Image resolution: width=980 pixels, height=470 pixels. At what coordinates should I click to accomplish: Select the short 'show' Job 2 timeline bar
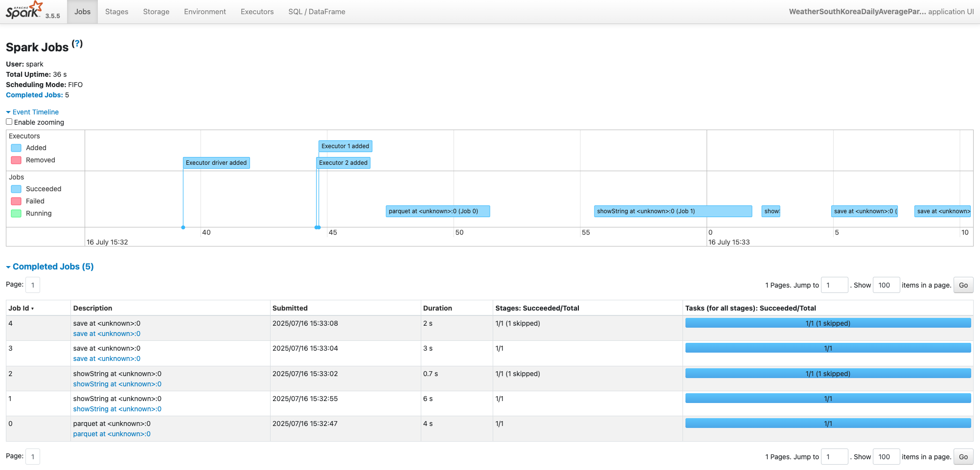coord(771,211)
